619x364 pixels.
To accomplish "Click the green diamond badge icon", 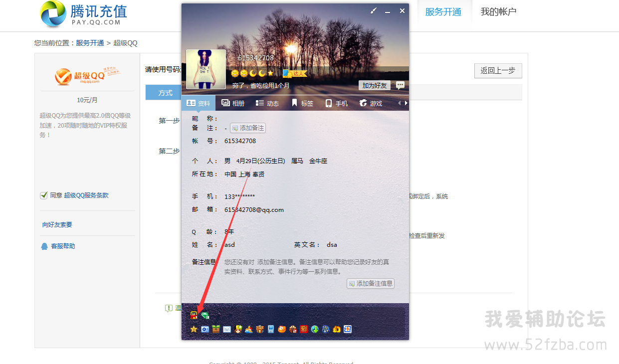I will coord(205,315).
